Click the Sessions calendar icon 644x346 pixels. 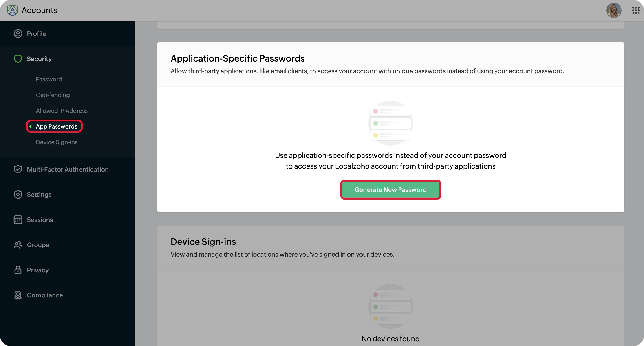tap(18, 220)
